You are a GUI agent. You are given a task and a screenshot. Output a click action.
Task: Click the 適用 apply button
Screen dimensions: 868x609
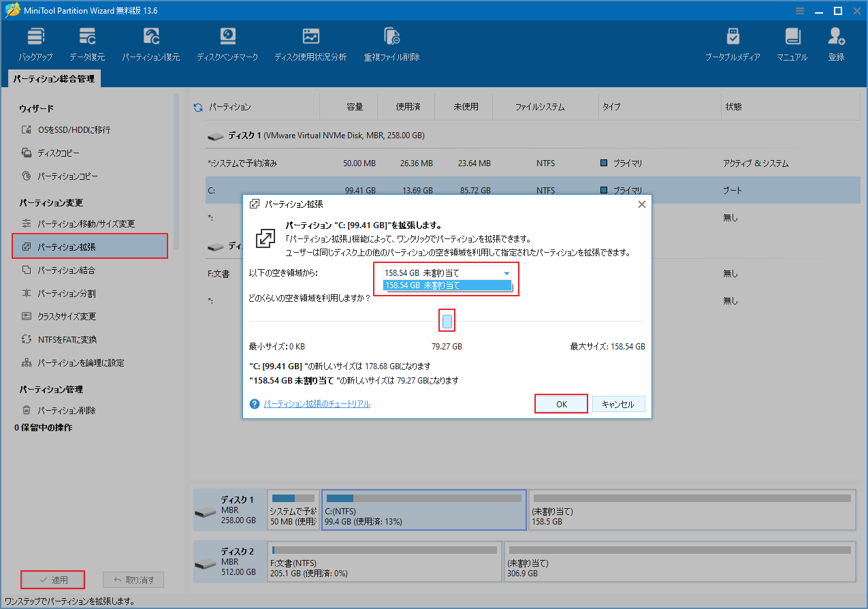53,580
